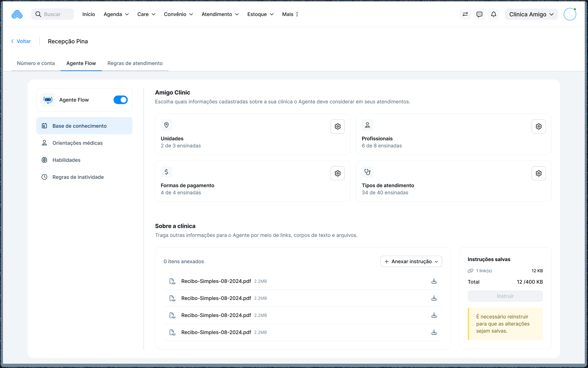This screenshot has width=588, height=368.
Task: Open Orientações médicas in sidebar
Action: 84,143
